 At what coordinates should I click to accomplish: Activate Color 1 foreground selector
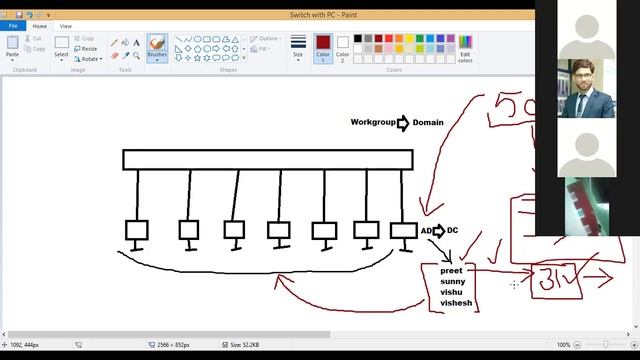coord(323,49)
